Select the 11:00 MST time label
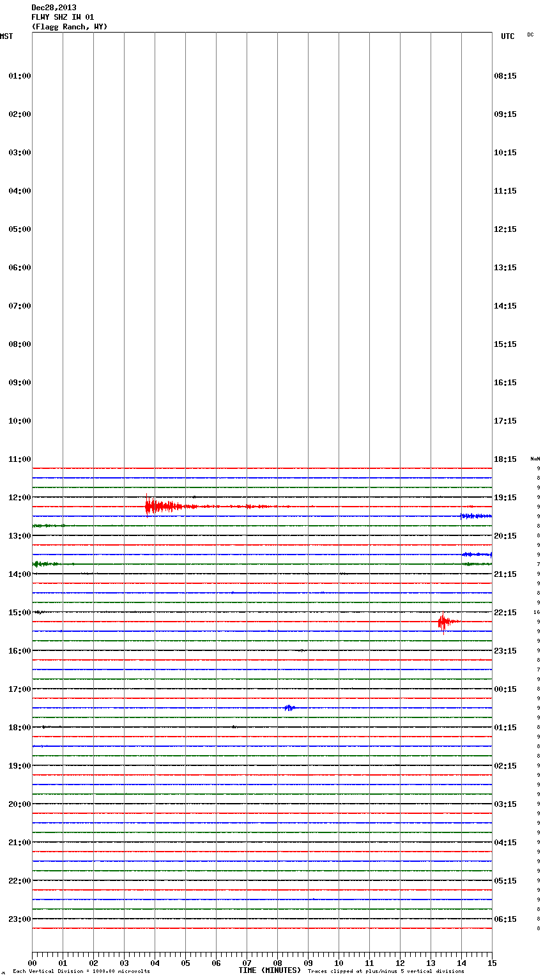543x980 pixels. 20,459
